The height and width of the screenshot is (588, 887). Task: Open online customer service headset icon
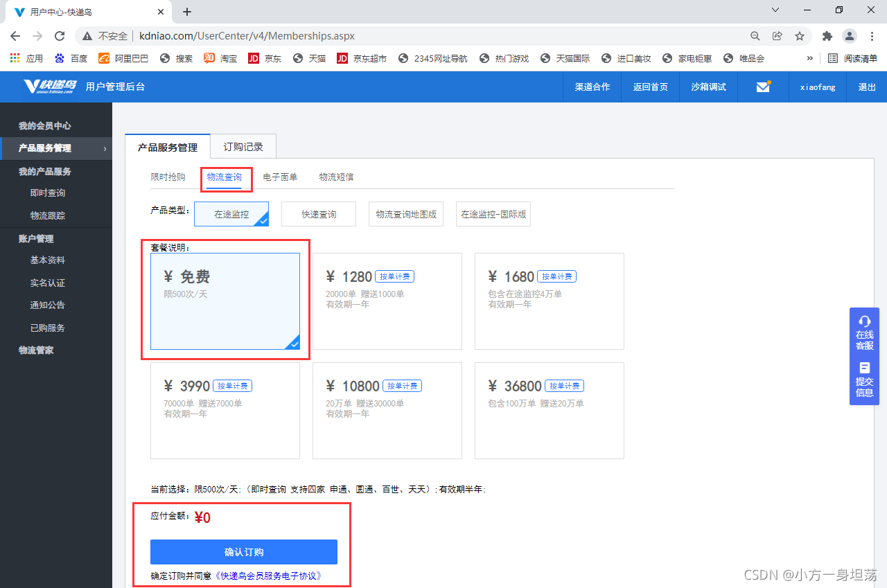[864, 321]
